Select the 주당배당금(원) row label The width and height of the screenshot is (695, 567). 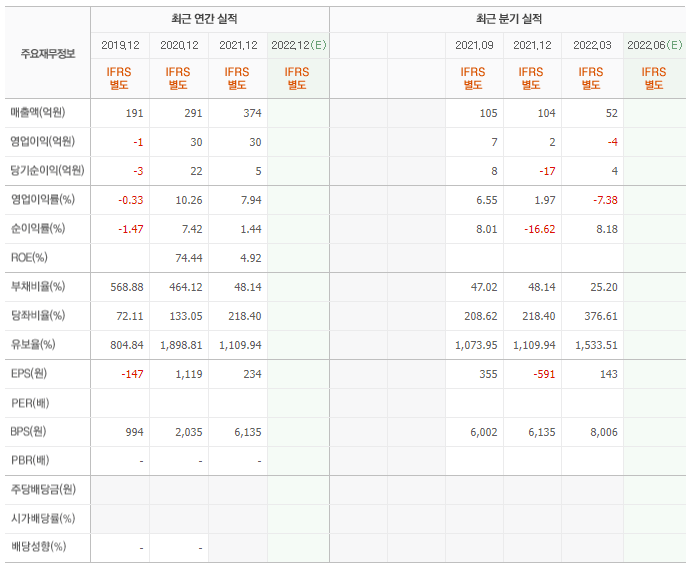pos(43,489)
